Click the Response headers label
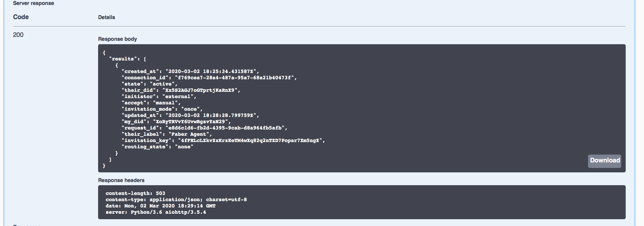This screenshot has height=226, width=644. (x=121, y=180)
